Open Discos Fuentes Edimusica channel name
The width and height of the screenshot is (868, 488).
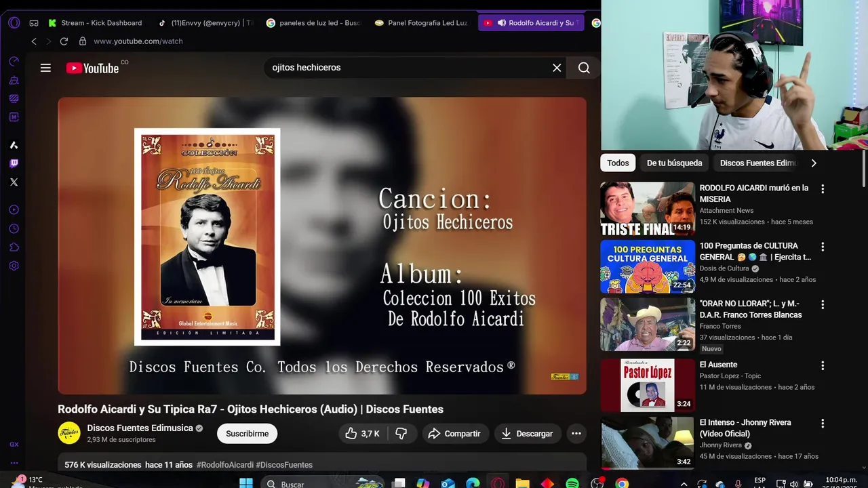[140, 428]
